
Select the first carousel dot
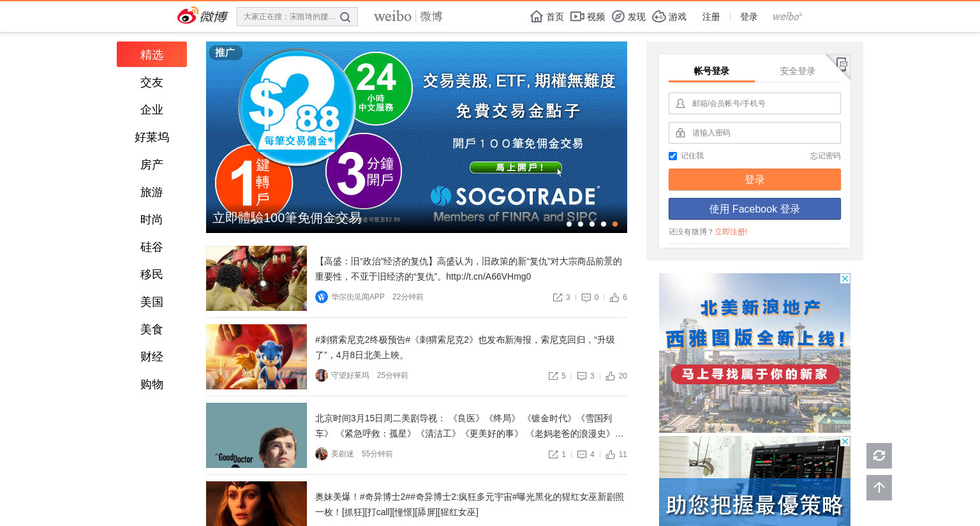[x=569, y=224]
